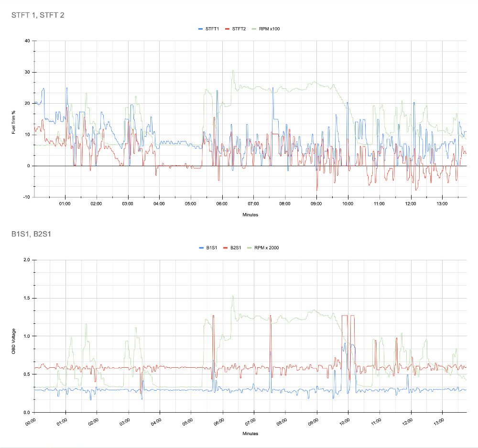Click the Minutes label under the voltage chart
478x448 pixels.
(250, 434)
